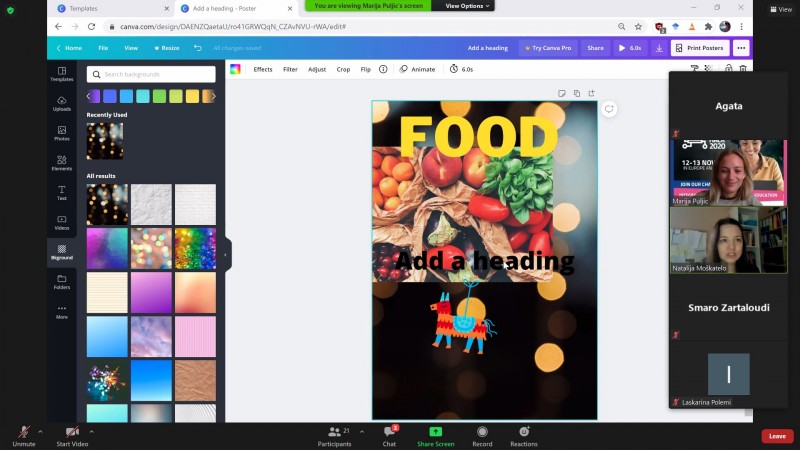The height and width of the screenshot is (450, 800).
Task: Open the Text sidebar panel
Action: pos(62,193)
